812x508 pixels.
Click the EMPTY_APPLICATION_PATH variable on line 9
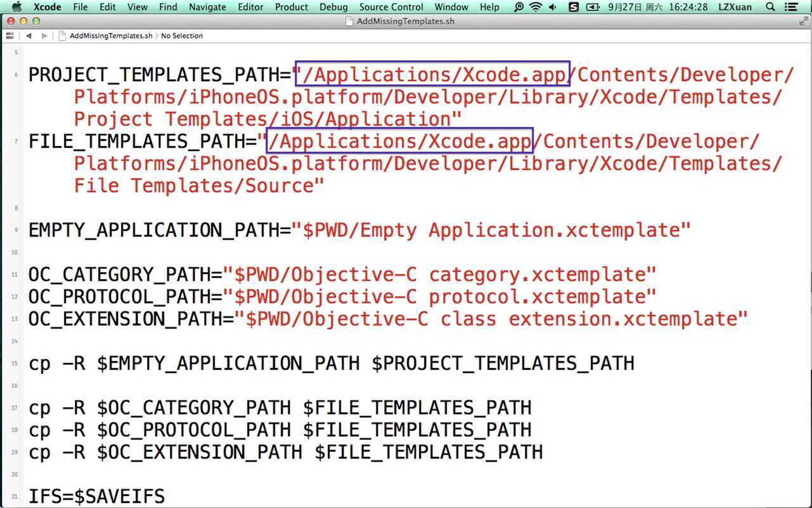(x=153, y=230)
